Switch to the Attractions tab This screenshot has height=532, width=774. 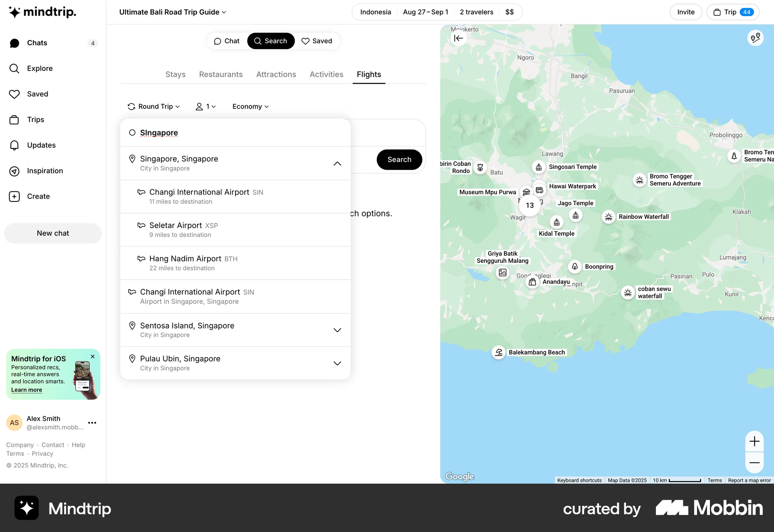coord(276,74)
